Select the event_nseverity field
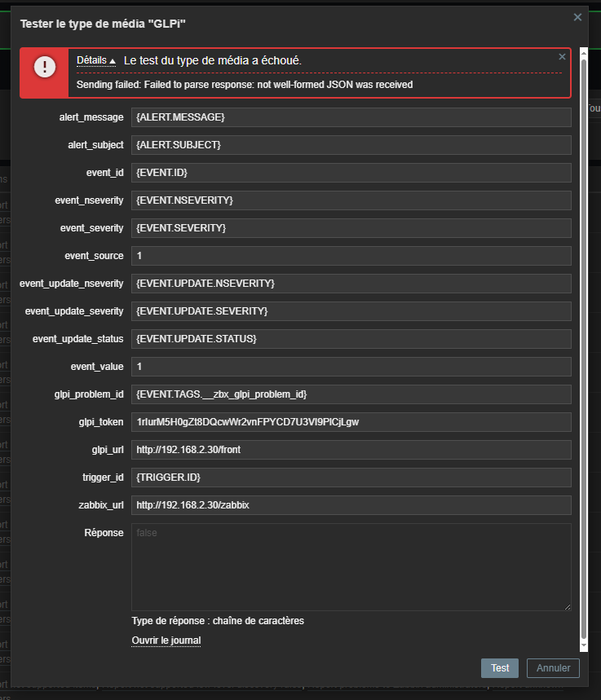This screenshot has height=700, width=601. pos(351,200)
